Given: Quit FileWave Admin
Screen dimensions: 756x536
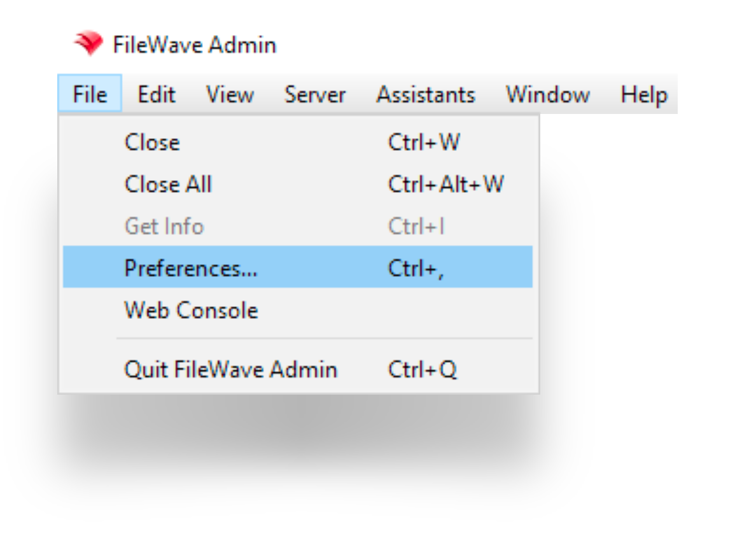Looking at the screenshot, I should pyautogui.click(x=202, y=369).
